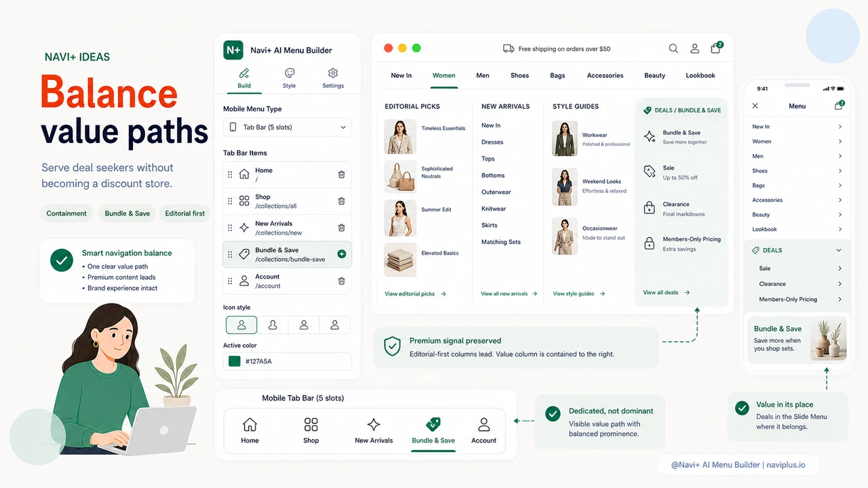Open Sale chevron under mobile DEALS
Image resolution: width=868 pixels, height=488 pixels.
(x=840, y=268)
